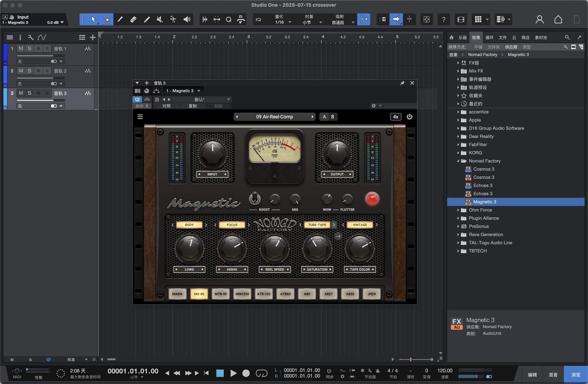Click the Q quantize icon
The width and height of the screenshot is (588, 384).
tap(228, 20)
